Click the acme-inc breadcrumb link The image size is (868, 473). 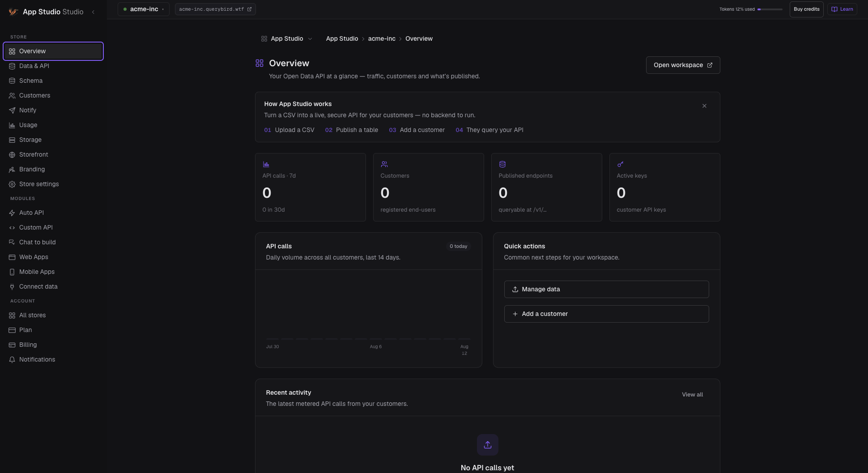tap(382, 38)
